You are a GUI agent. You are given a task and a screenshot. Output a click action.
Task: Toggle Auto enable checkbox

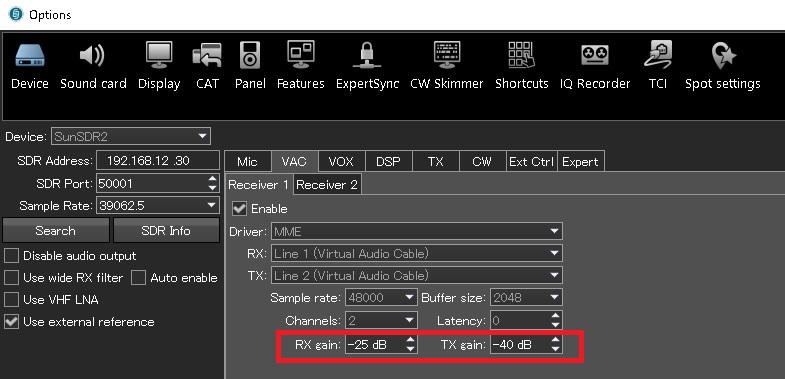point(139,278)
